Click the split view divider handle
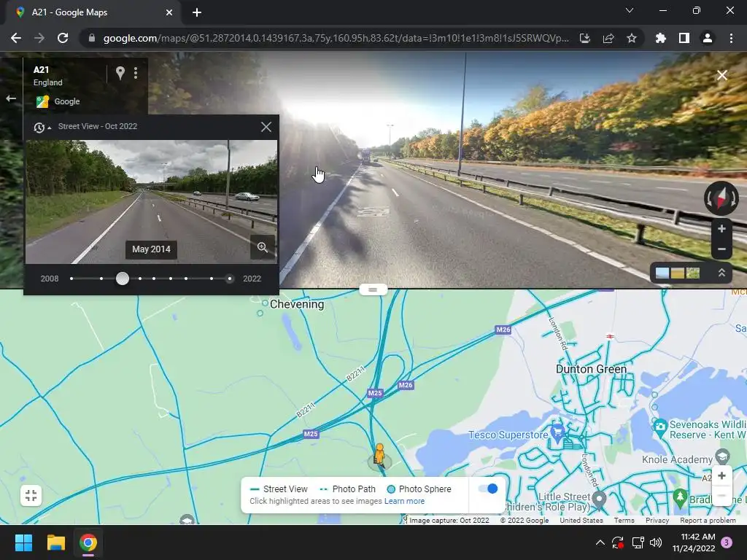The width and height of the screenshot is (747, 560). pyautogui.click(x=373, y=289)
